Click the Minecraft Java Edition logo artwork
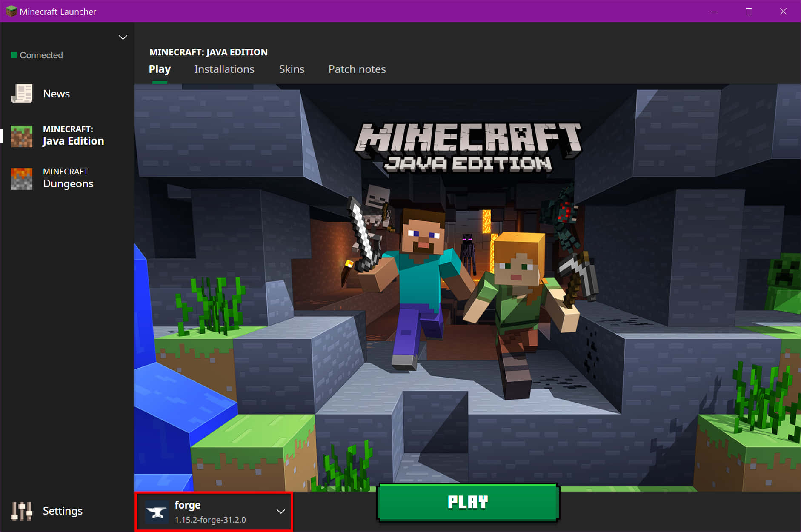The height and width of the screenshot is (532, 801). [468, 147]
